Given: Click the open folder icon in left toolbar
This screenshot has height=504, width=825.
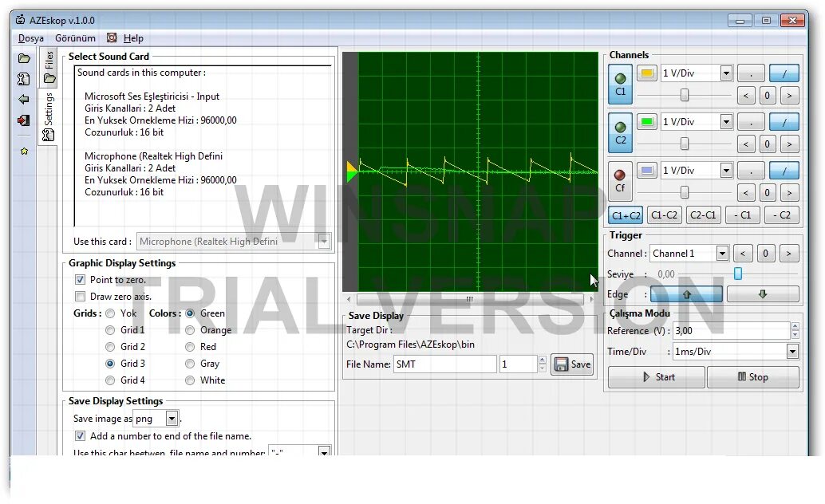Looking at the screenshot, I should coord(24,58).
